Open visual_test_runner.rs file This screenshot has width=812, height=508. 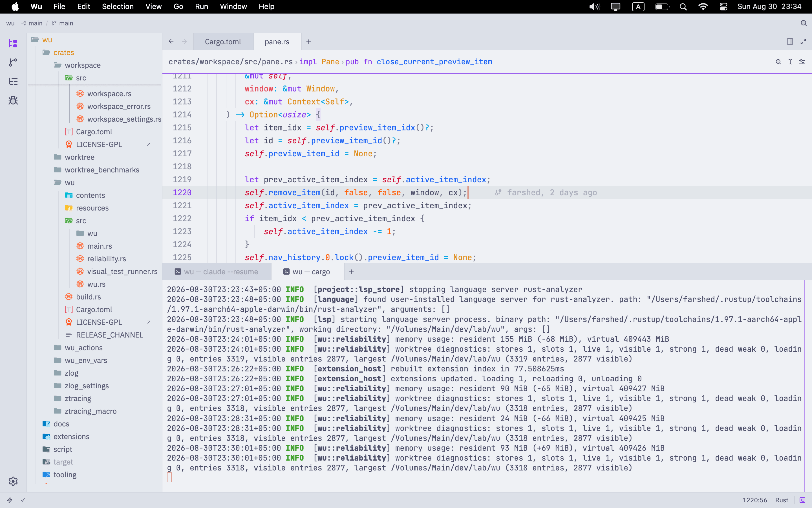click(122, 271)
